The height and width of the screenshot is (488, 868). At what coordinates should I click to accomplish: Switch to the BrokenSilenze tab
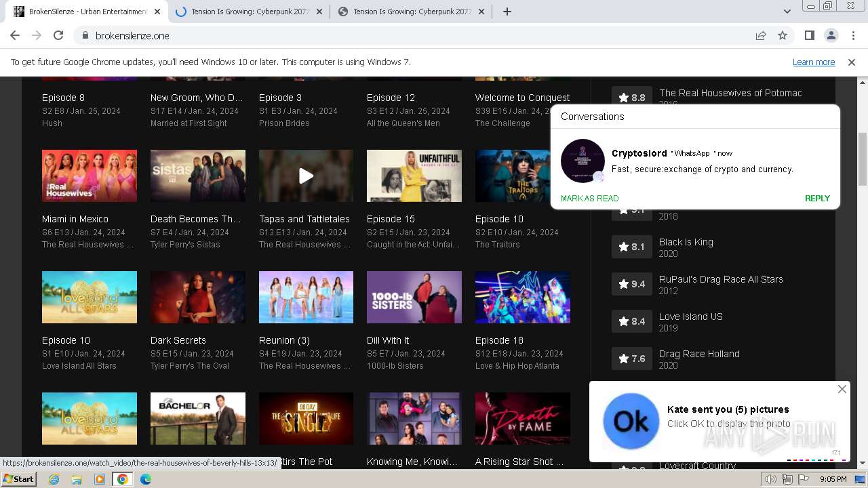pyautogui.click(x=87, y=12)
